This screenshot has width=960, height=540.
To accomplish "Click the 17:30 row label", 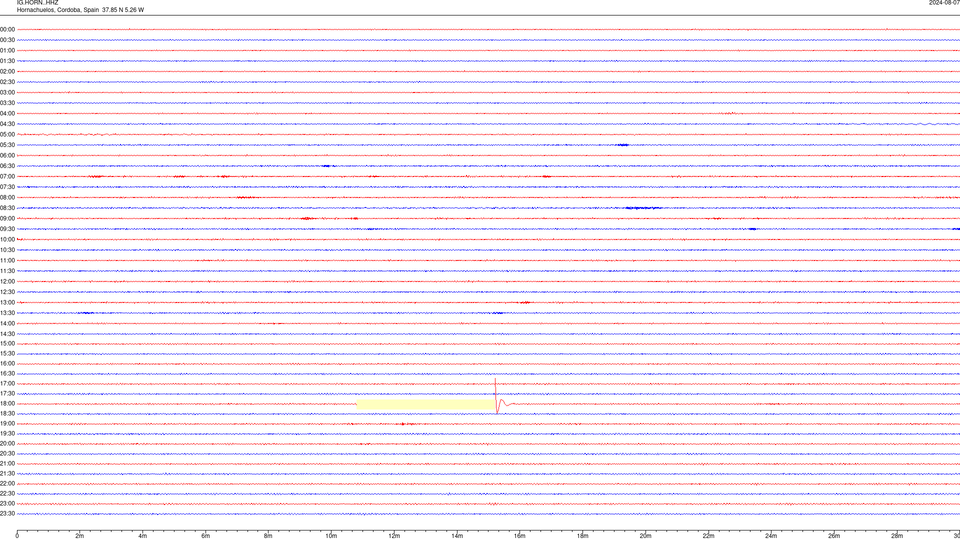I will click(7, 394).
